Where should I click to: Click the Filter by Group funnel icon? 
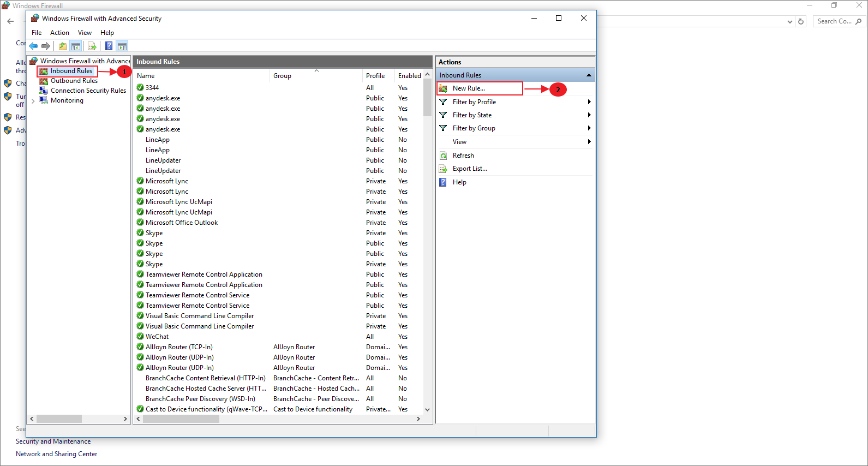(444, 128)
